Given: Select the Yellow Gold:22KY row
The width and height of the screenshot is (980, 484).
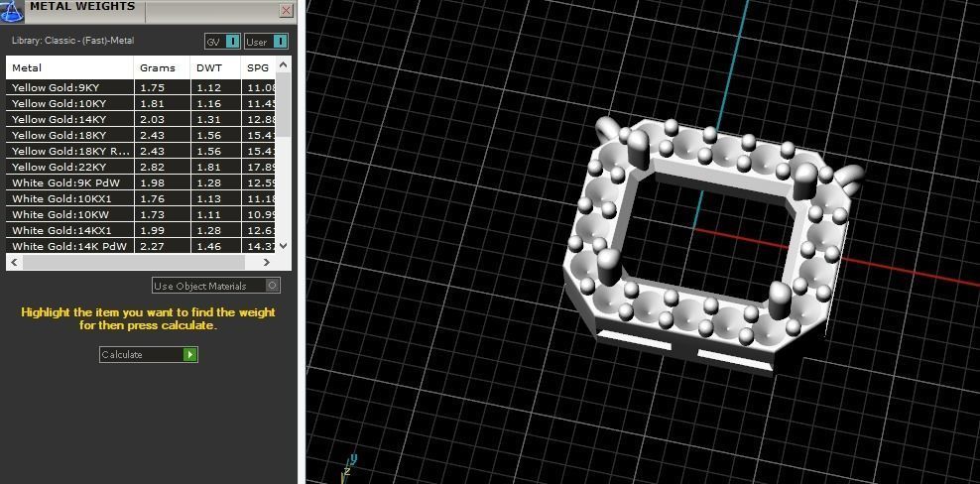Looking at the screenshot, I should coord(141,167).
